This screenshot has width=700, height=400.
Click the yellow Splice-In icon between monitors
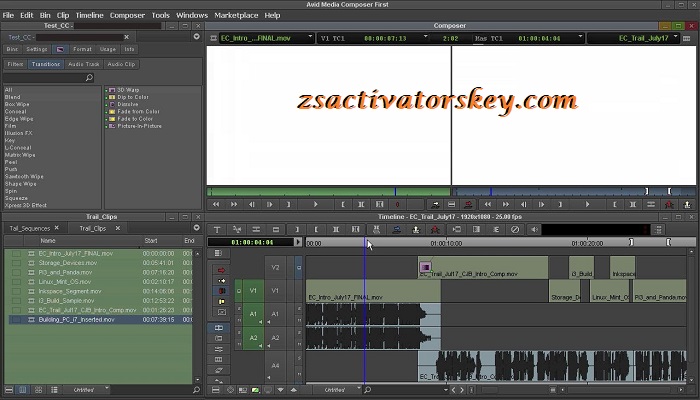[435, 204]
